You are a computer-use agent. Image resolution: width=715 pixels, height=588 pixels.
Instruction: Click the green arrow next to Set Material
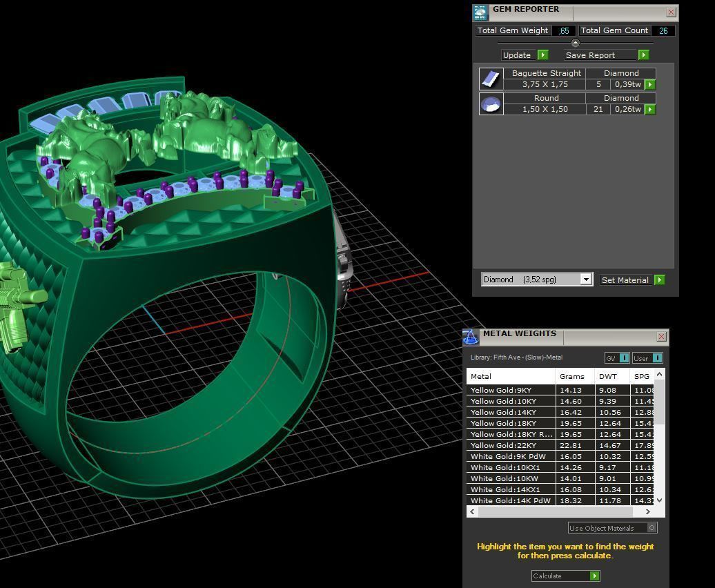(x=659, y=280)
